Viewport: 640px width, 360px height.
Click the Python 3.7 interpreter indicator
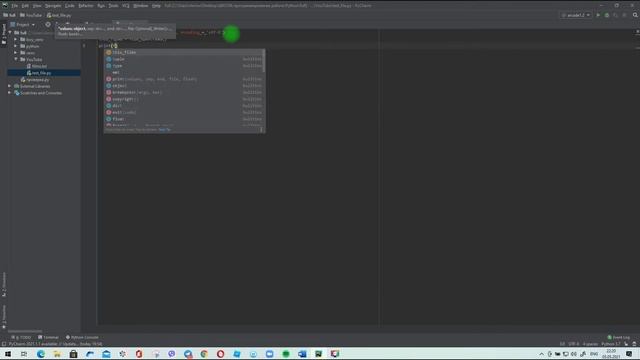[611, 344]
